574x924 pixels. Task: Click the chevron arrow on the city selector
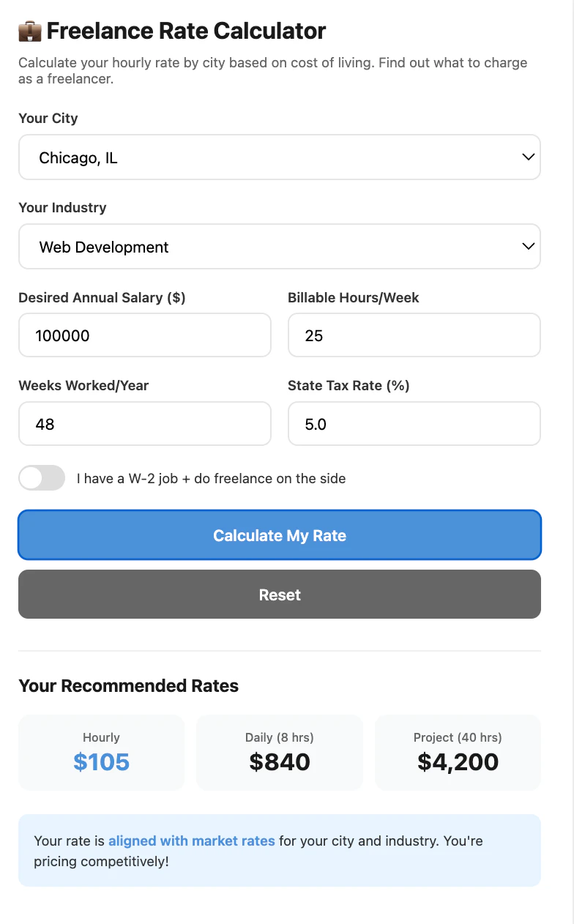pyautogui.click(x=528, y=157)
